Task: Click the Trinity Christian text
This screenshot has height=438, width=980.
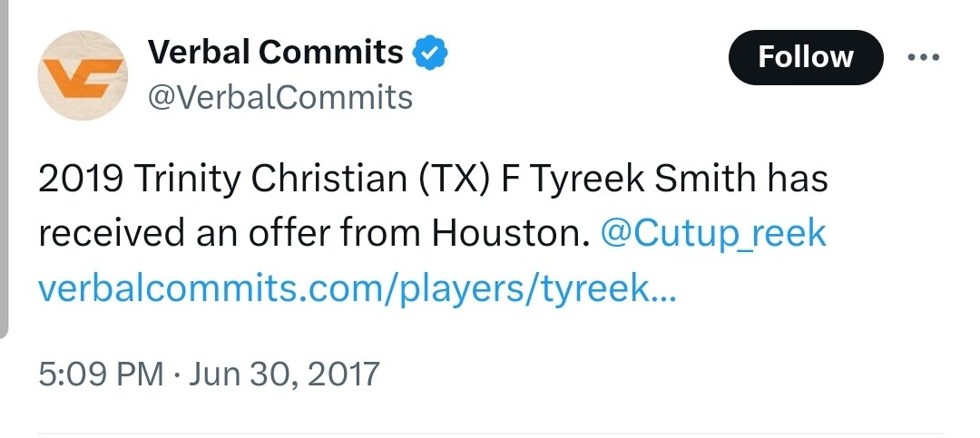Action: tap(271, 179)
